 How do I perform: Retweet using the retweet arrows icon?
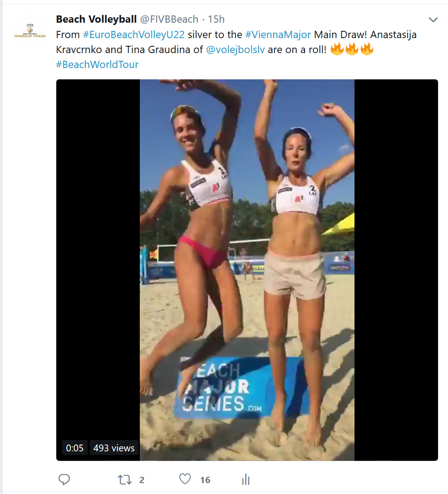click(x=124, y=480)
